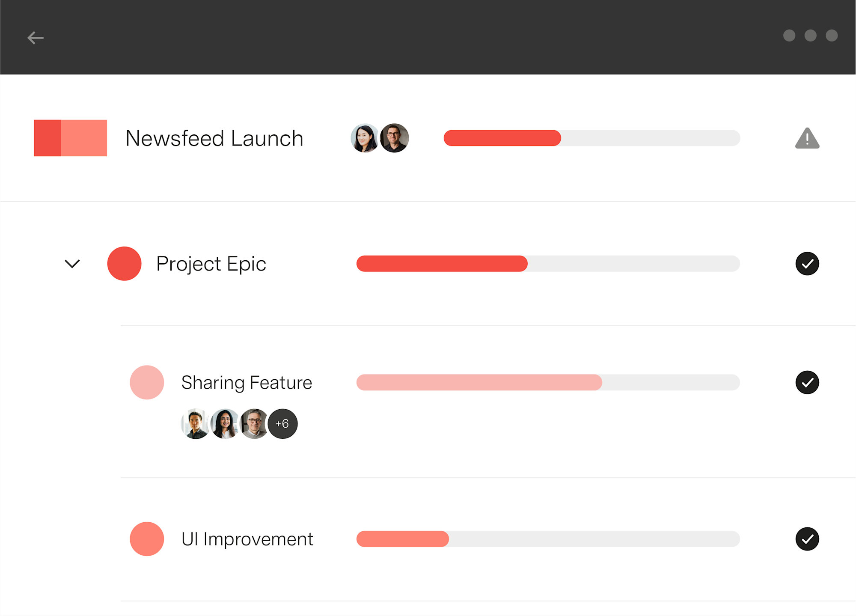This screenshot has width=856, height=616.
Task: Select the Project Epic red circle icon
Action: coord(125,264)
